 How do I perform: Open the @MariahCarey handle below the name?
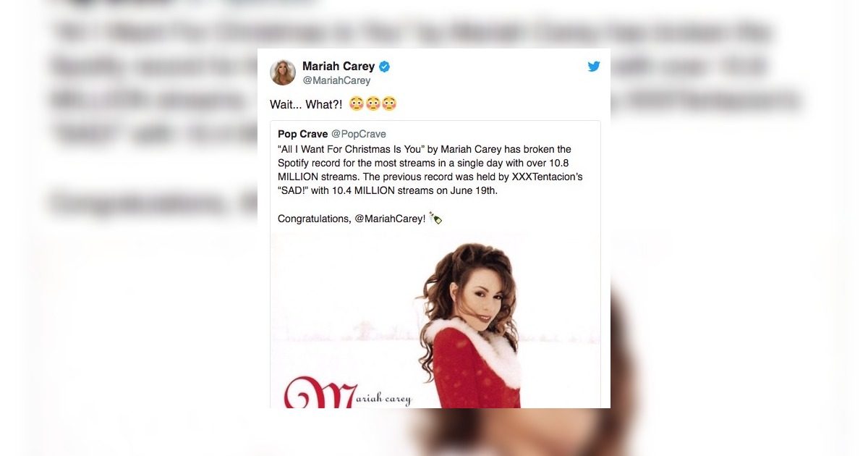(336, 80)
